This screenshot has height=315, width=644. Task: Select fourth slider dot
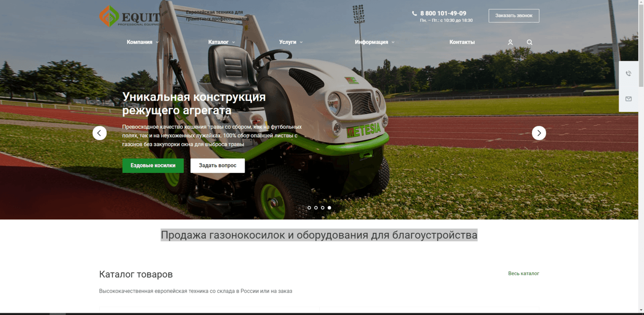329,208
